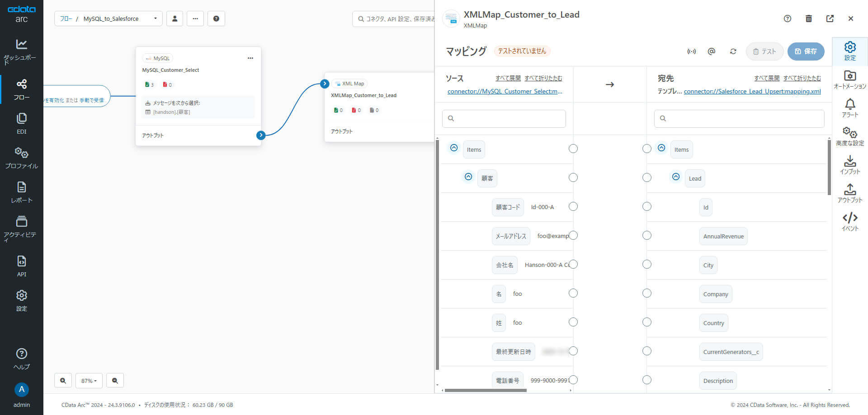Collapse the source Items node
Viewport: 868px width, 415px height.
click(x=454, y=148)
